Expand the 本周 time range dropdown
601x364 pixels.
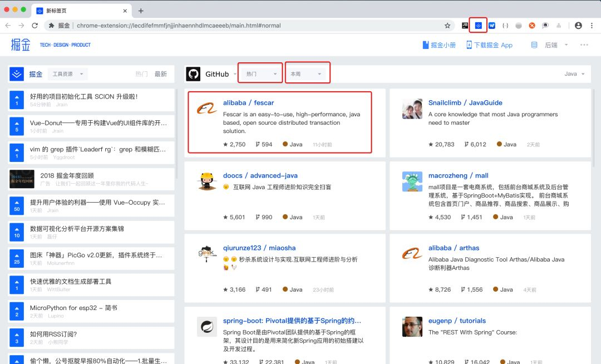[307, 73]
